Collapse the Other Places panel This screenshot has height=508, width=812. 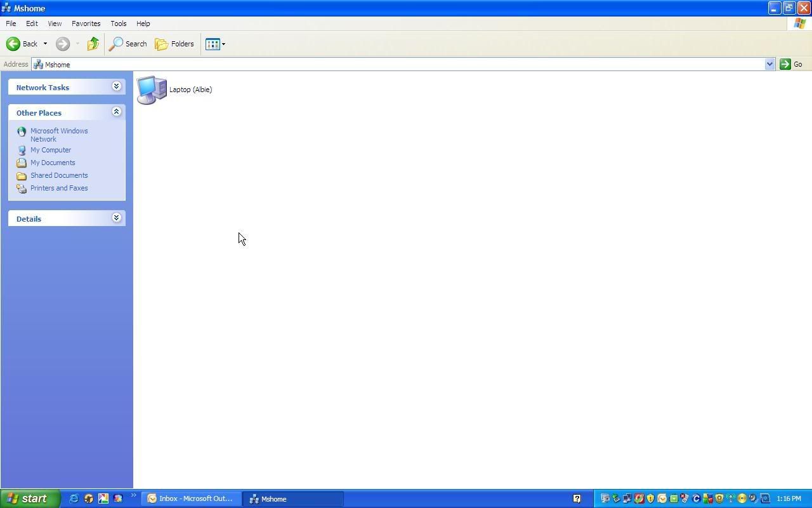pos(116,112)
